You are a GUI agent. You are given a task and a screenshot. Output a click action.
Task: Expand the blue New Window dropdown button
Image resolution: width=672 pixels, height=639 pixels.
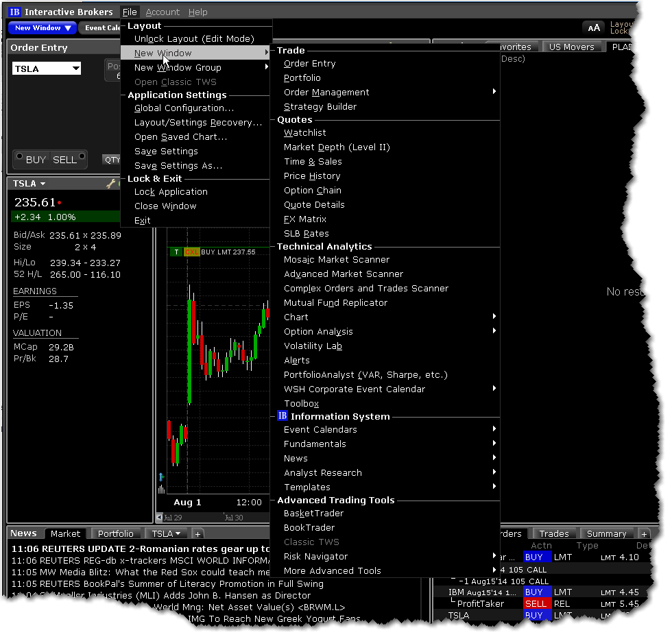pos(67,28)
